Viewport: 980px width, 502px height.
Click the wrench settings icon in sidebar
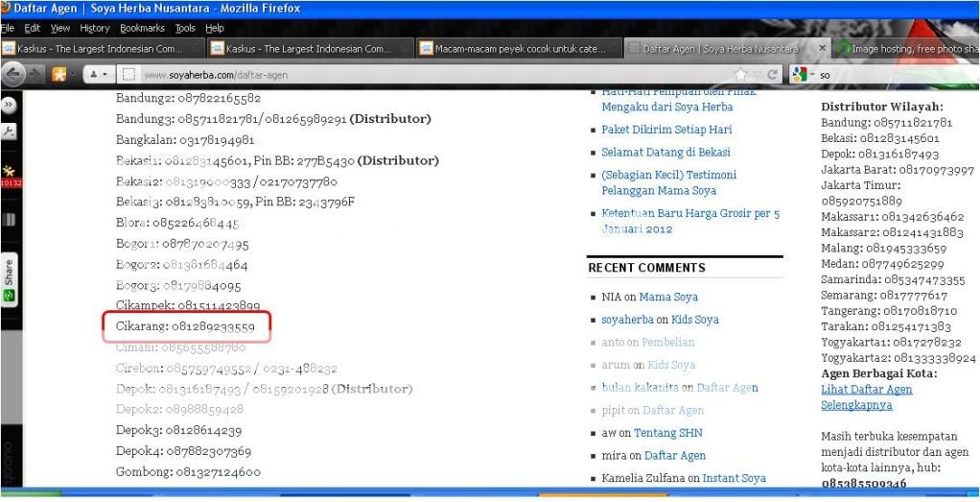pos(9,131)
